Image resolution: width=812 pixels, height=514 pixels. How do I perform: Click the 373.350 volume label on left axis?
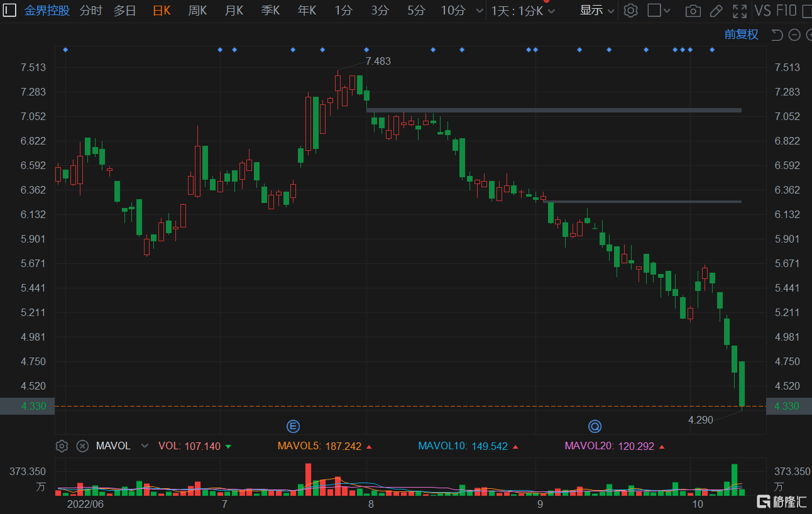pyautogui.click(x=27, y=471)
